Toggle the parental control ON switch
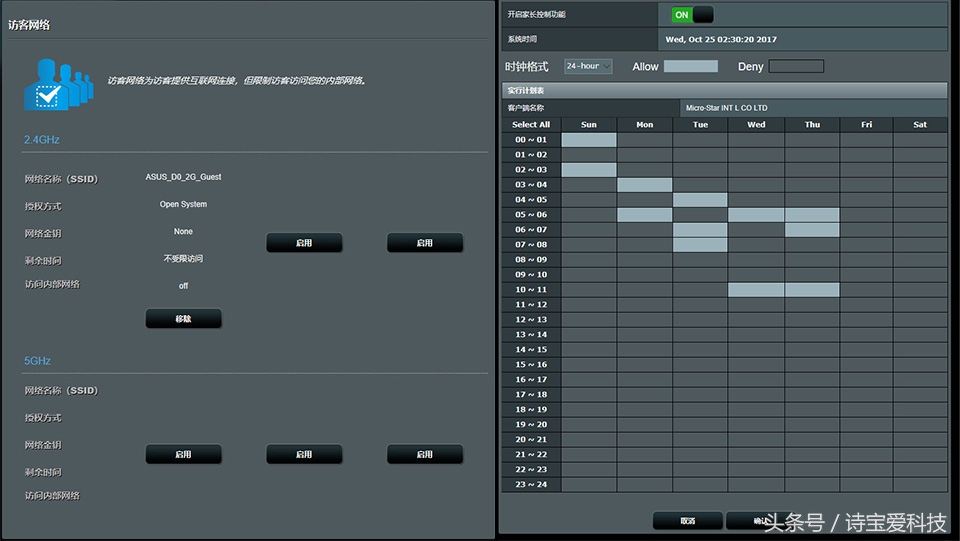The width and height of the screenshot is (960, 541). [692, 15]
